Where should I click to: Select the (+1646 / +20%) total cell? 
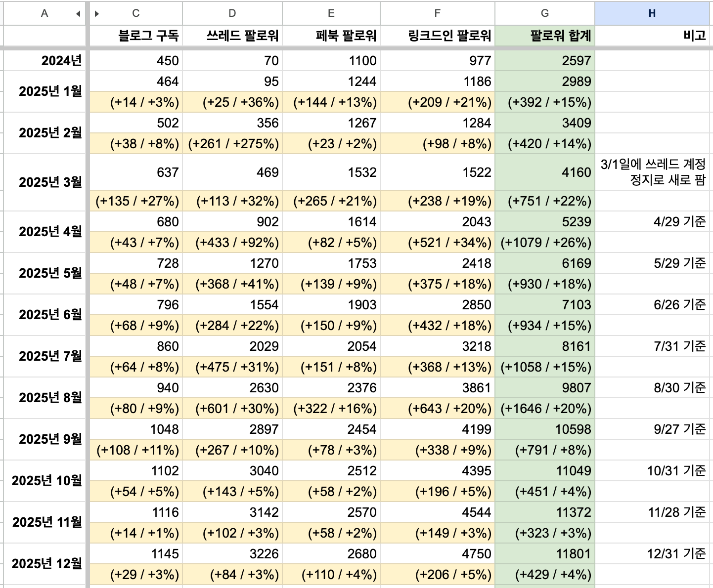[544, 409]
